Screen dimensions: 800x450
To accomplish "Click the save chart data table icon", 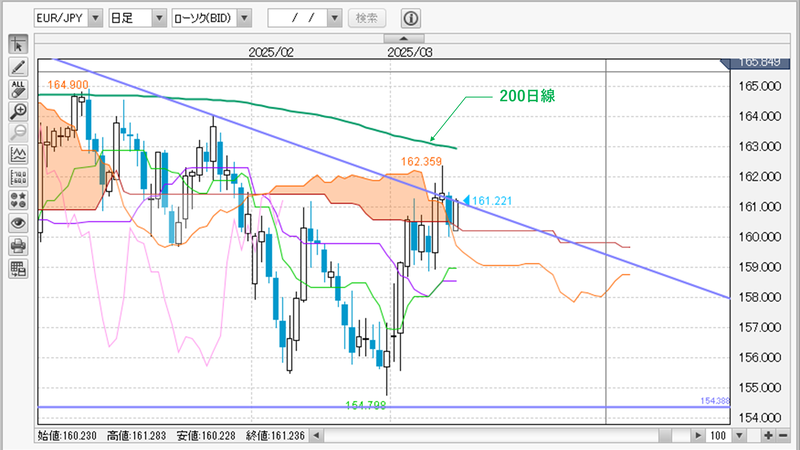I will 18,268.
